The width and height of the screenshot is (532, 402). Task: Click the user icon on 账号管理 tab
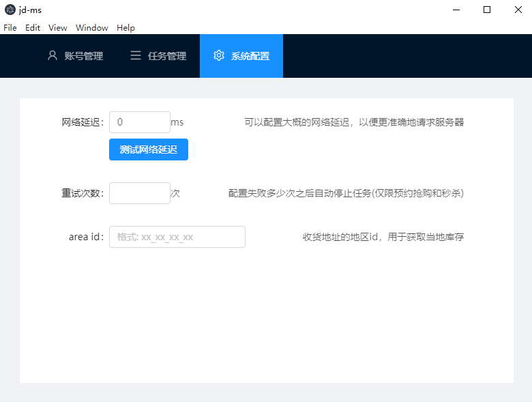(x=53, y=56)
